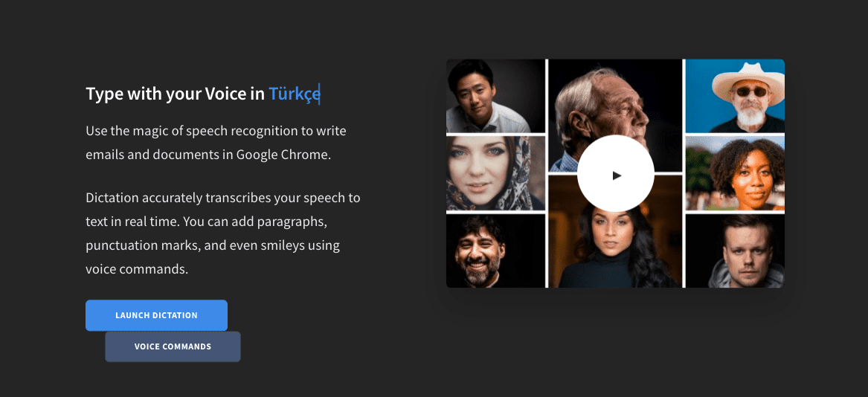Click the 'real time' phrase in paragraph
The width and height of the screenshot is (868, 397).
pyautogui.click(x=151, y=222)
